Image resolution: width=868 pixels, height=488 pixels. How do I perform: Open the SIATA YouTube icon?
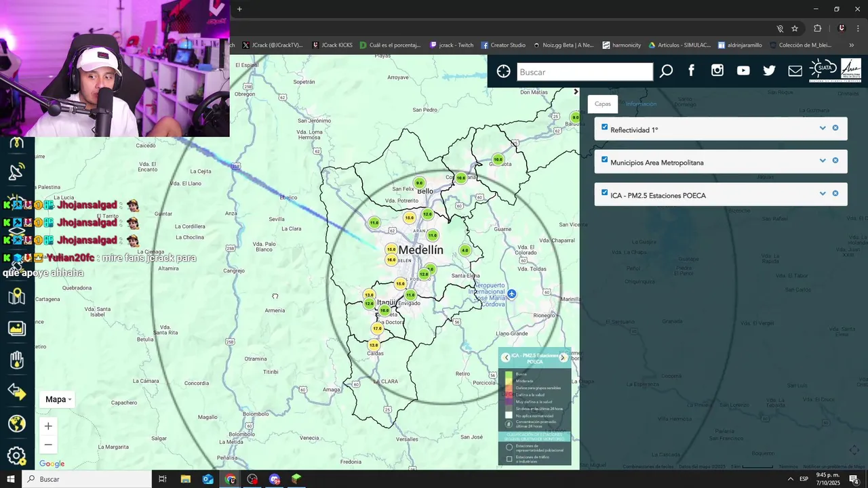click(743, 70)
